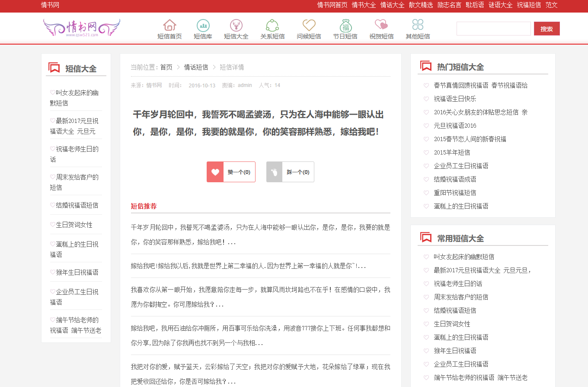Open recommended message starting 我喜欢你从第一眼开始

point(261,297)
